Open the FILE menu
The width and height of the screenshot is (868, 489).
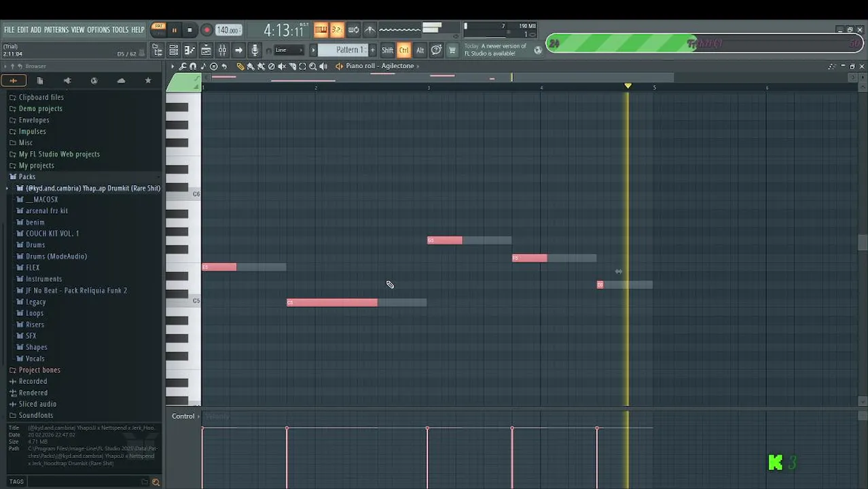(9, 30)
